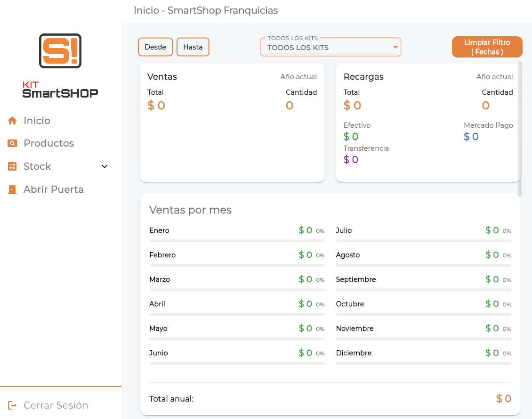
Task: Click the S! SmartShop logo
Action: 60,50
